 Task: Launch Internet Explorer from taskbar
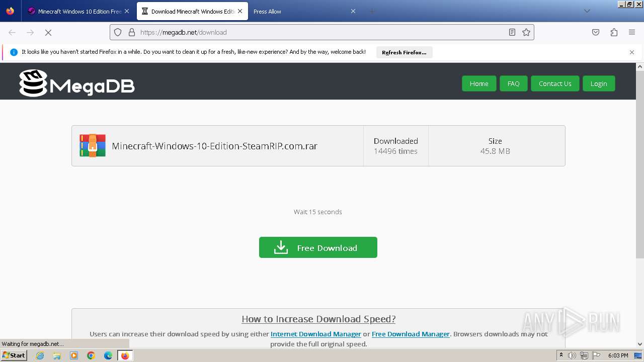pos(40,355)
